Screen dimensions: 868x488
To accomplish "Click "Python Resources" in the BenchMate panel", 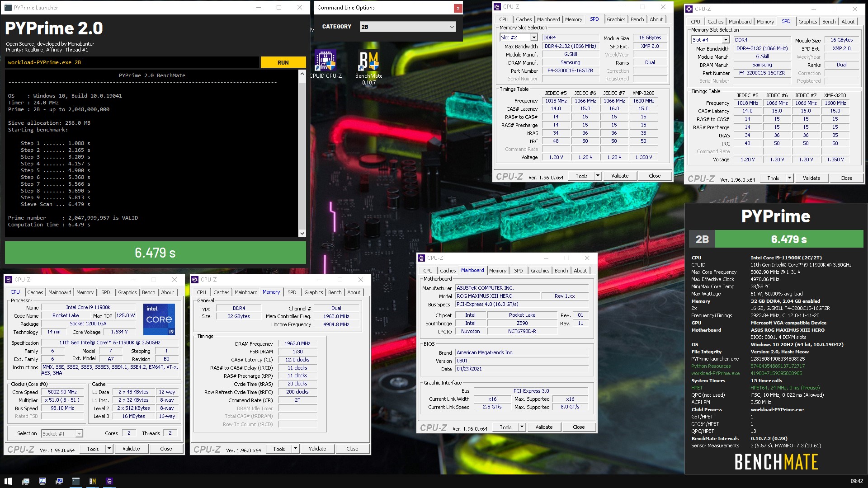I will pyautogui.click(x=711, y=366).
